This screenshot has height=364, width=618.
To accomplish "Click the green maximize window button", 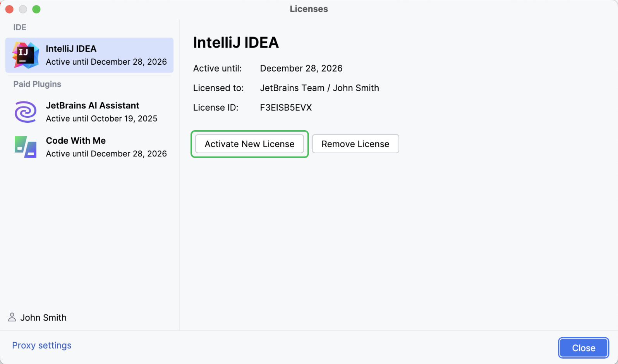I will pos(36,9).
